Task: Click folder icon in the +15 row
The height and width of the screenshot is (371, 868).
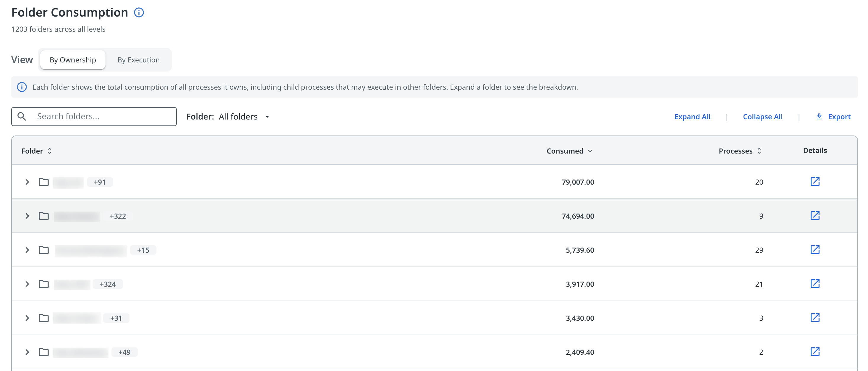Action: 44,250
